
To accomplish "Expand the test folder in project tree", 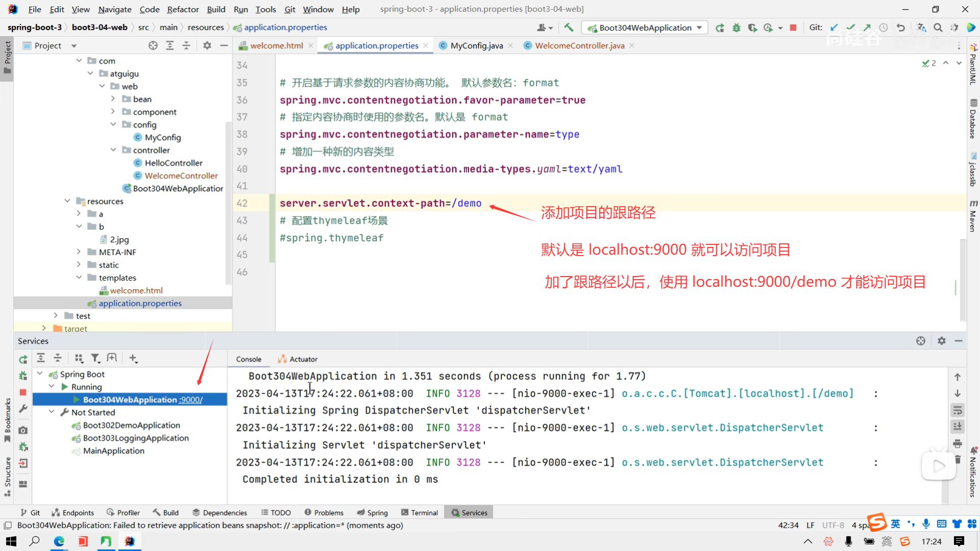I will [56, 316].
